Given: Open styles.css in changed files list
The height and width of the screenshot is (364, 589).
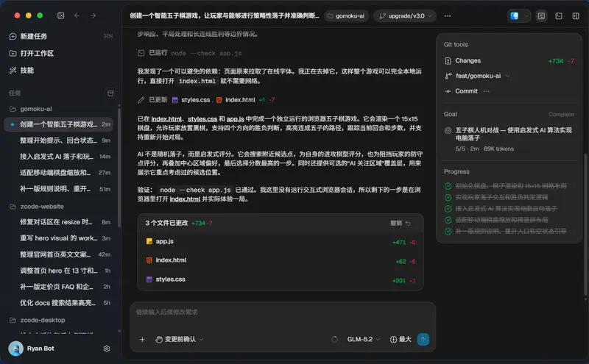Looking at the screenshot, I should click(x=281, y=279).
